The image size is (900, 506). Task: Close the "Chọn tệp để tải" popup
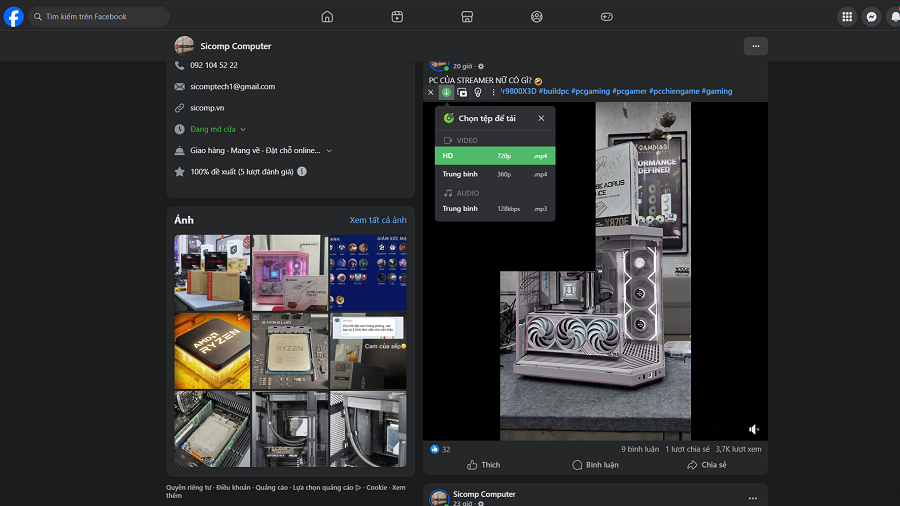click(x=541, y=118)
